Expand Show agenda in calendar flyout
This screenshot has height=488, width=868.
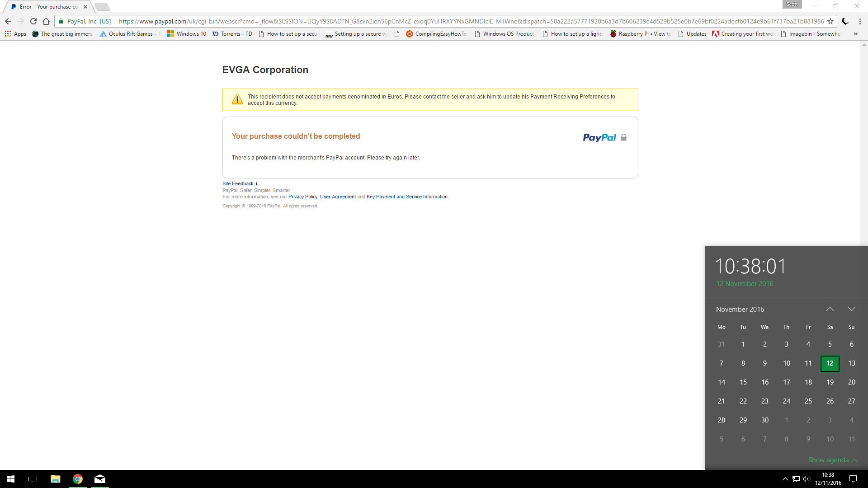[x=832, y=460]
